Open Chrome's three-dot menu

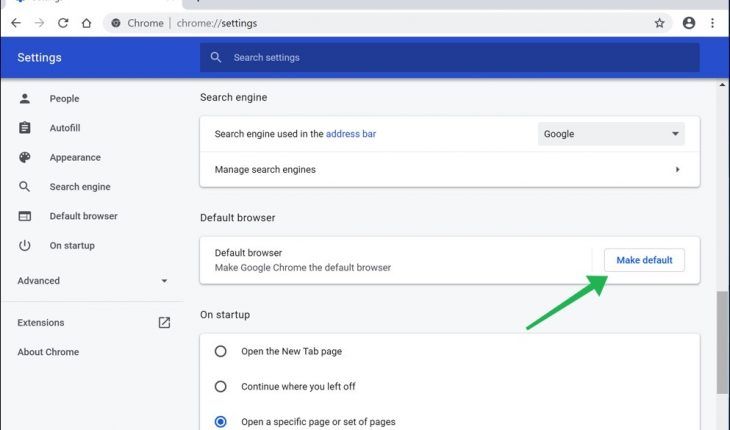(712, 23)
